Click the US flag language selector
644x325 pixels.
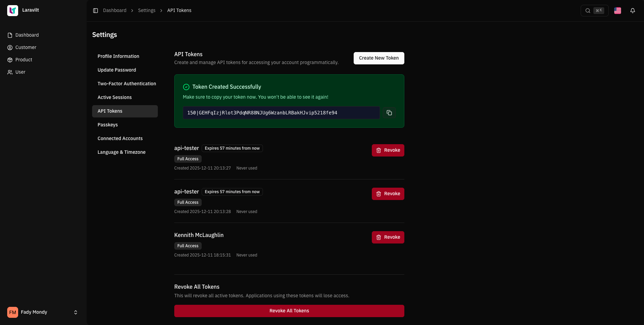click(617, 11)
